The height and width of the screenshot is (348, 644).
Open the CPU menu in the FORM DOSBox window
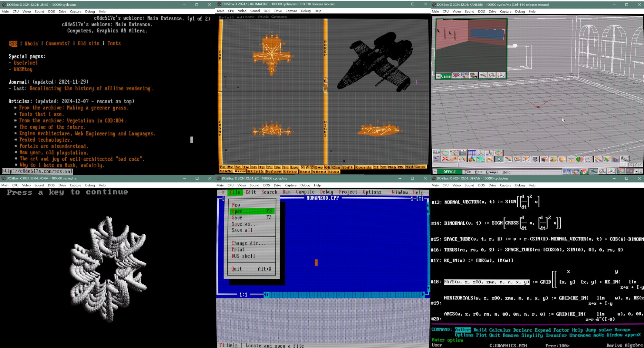click(15, 185)
